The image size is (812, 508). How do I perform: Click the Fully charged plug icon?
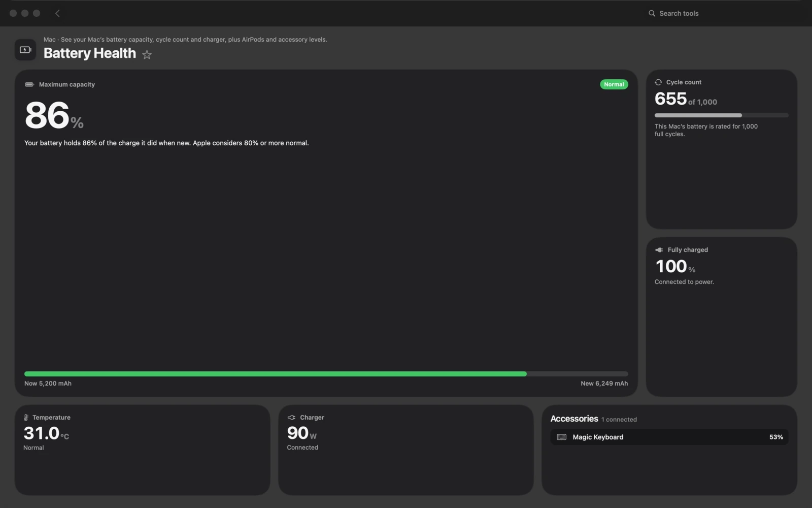(659, 250)
